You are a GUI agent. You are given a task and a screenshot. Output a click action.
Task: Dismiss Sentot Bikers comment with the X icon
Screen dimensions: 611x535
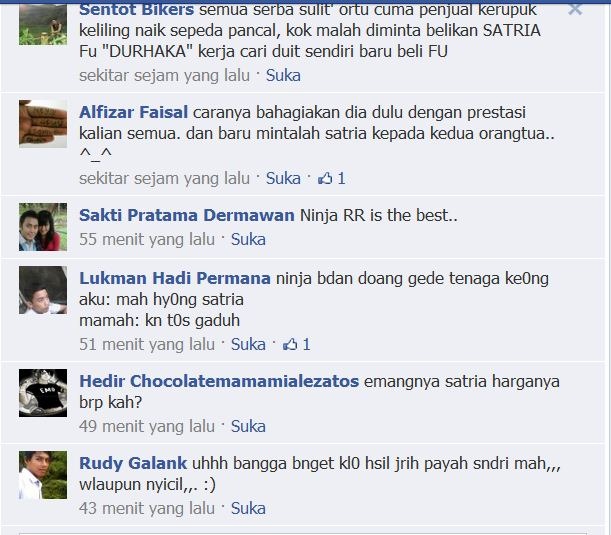(575, 9)
